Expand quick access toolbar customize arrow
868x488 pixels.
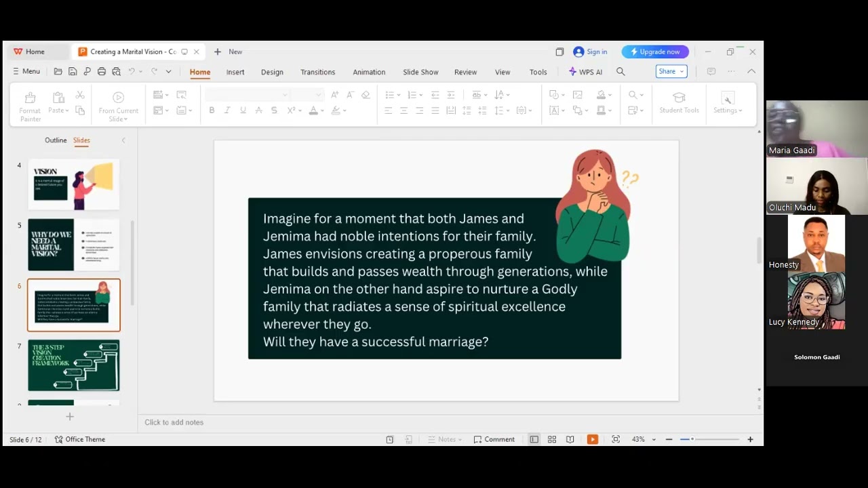click(169, 71)
